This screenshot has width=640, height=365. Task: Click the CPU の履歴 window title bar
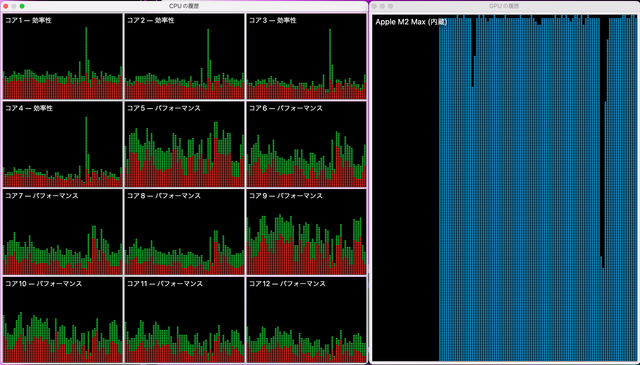[184, 6]
